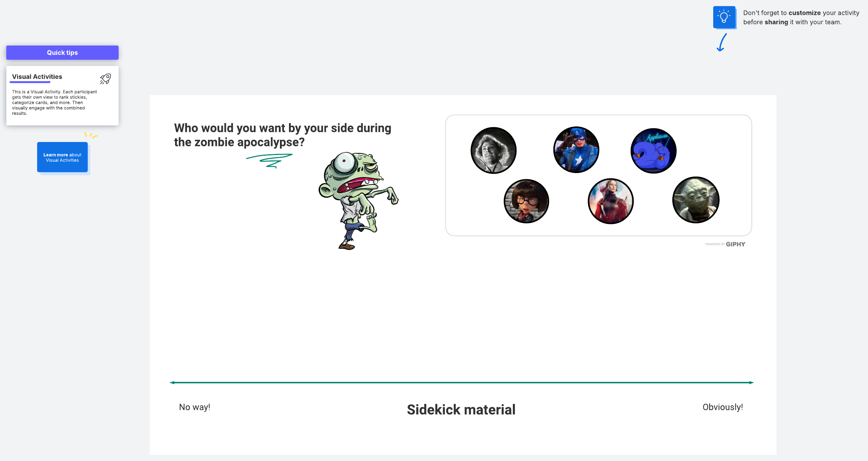
Task: Click the blue curved arrow below lightbulb
Action: pos(722,43)
